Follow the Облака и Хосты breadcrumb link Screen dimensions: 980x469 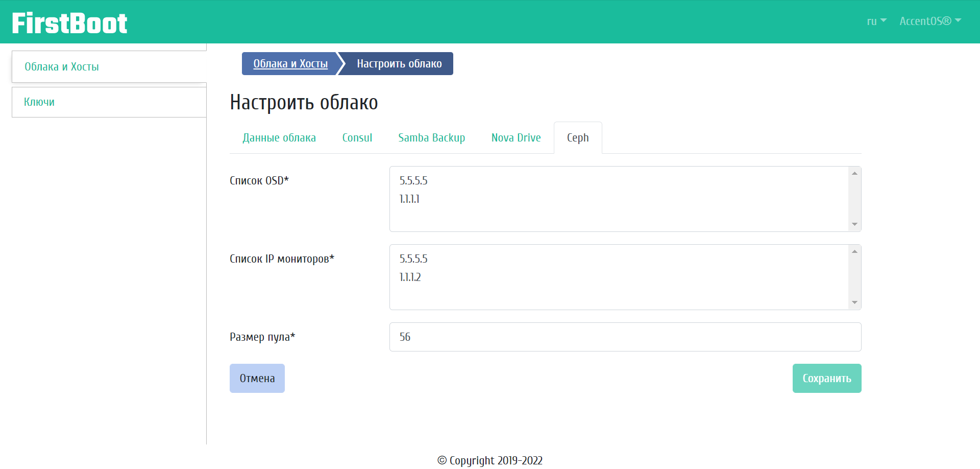(290, 64)
